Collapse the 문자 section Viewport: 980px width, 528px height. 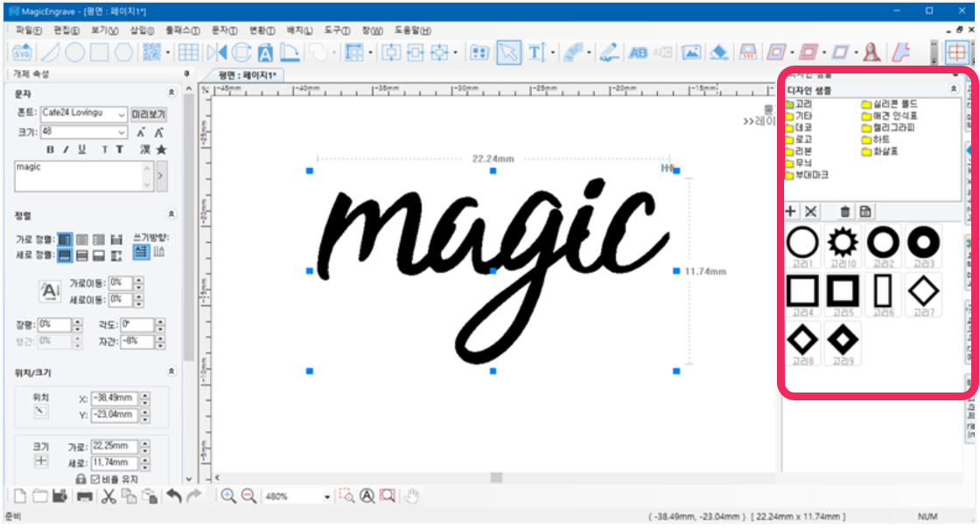pyautogui.click(x=171, y=93)
